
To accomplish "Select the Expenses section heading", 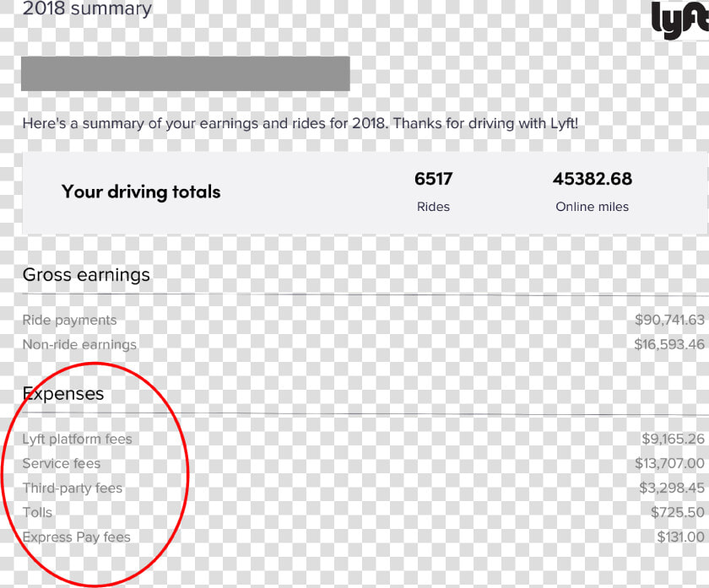I will (x=63, y=394).
